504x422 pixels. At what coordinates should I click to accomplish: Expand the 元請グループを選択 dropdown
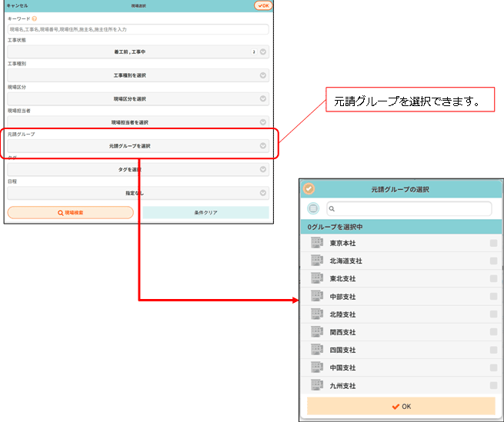pos(139,145)
